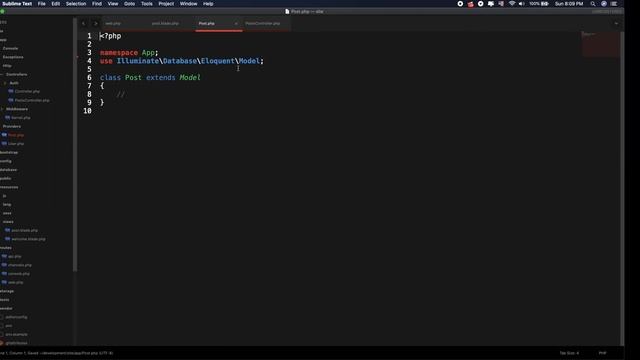Click the clock showing Sun 8:09 PM
The height and width of the screenshot is (360, 640).
point(569,4)
